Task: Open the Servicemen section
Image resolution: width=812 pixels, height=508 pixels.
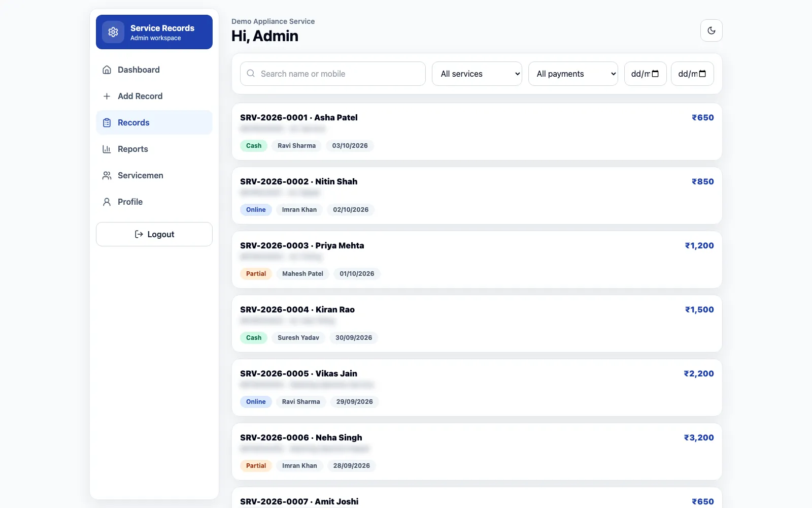Action: click(x=154, y=175)
